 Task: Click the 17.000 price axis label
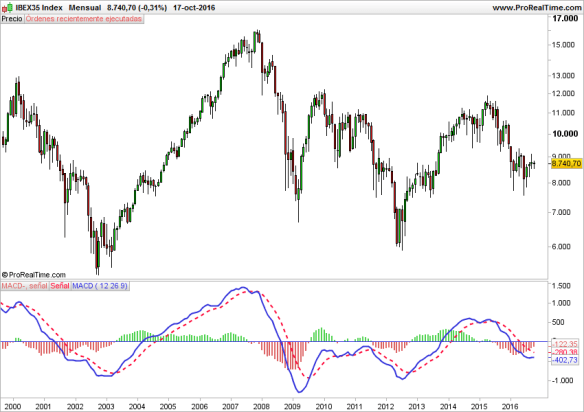565,18
